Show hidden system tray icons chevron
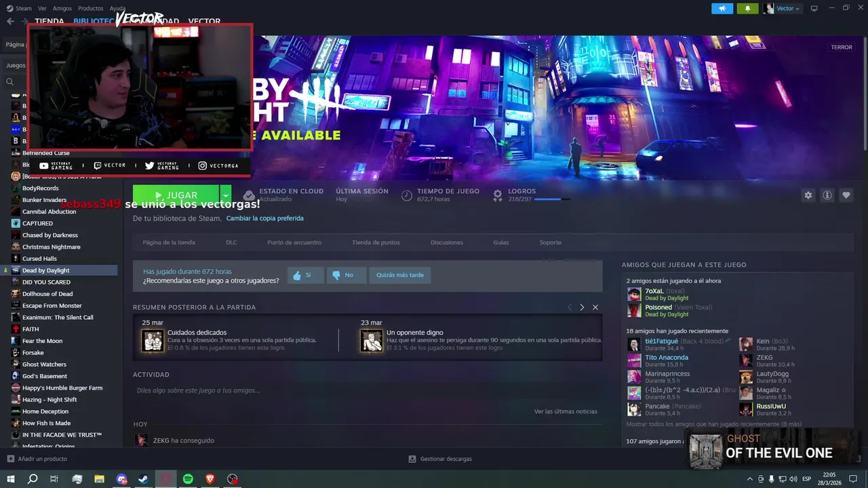Image resolution: width=868 pixels, height=488 pixels. click(x=749, y=479)
